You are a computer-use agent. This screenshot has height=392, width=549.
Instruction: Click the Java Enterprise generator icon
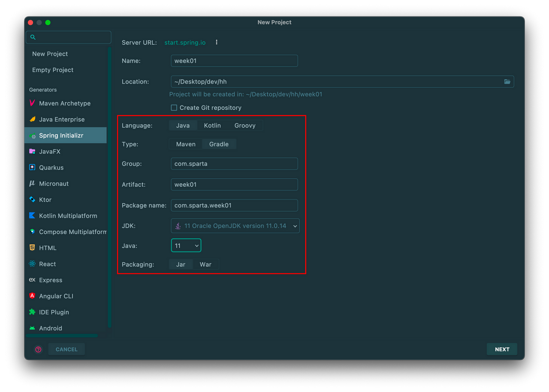click(32, 119)
